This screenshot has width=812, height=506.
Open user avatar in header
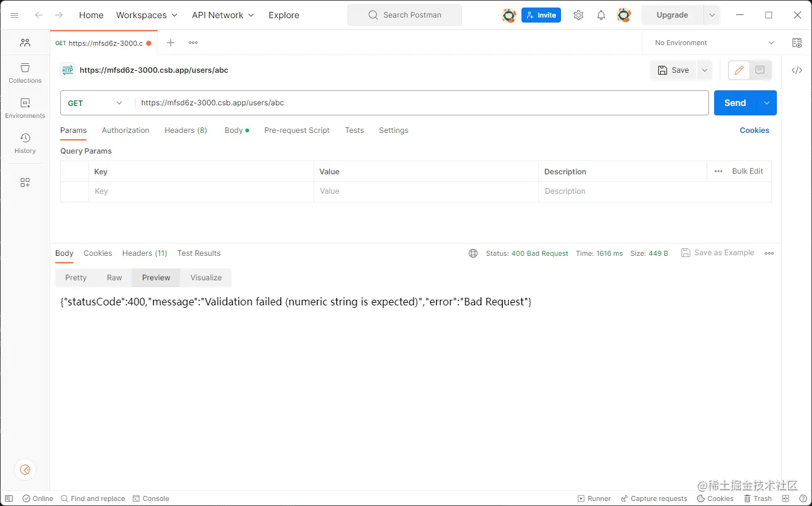coord(624,15)
